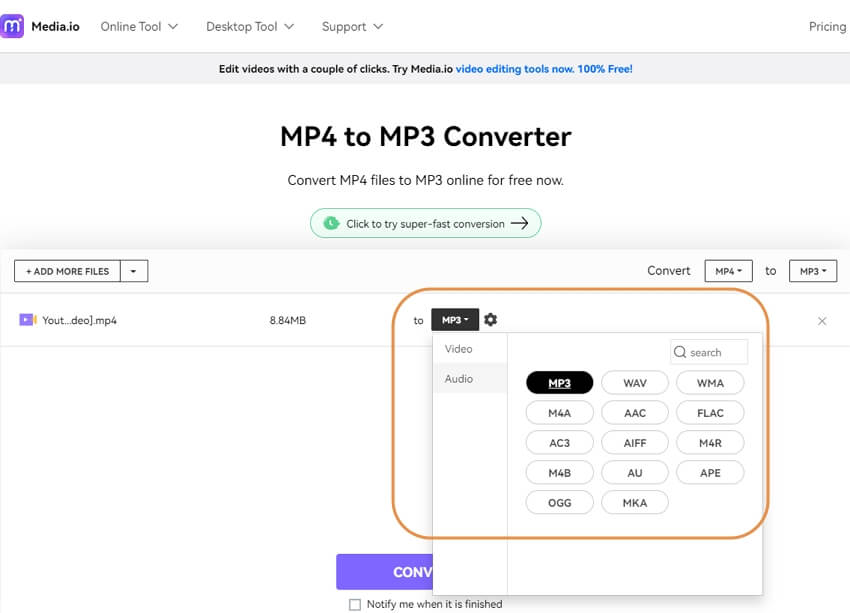Click the MP4 to MP3 Converter heading

click(x=426, y=137)
